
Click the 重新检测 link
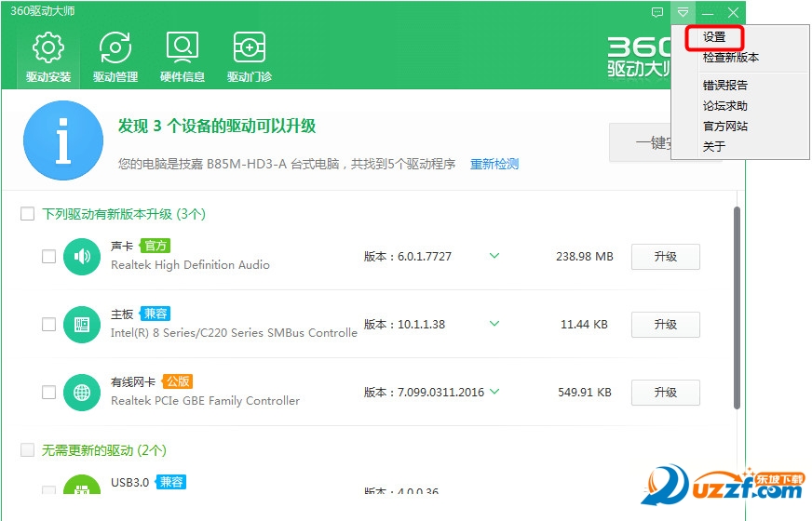[494, 164]
